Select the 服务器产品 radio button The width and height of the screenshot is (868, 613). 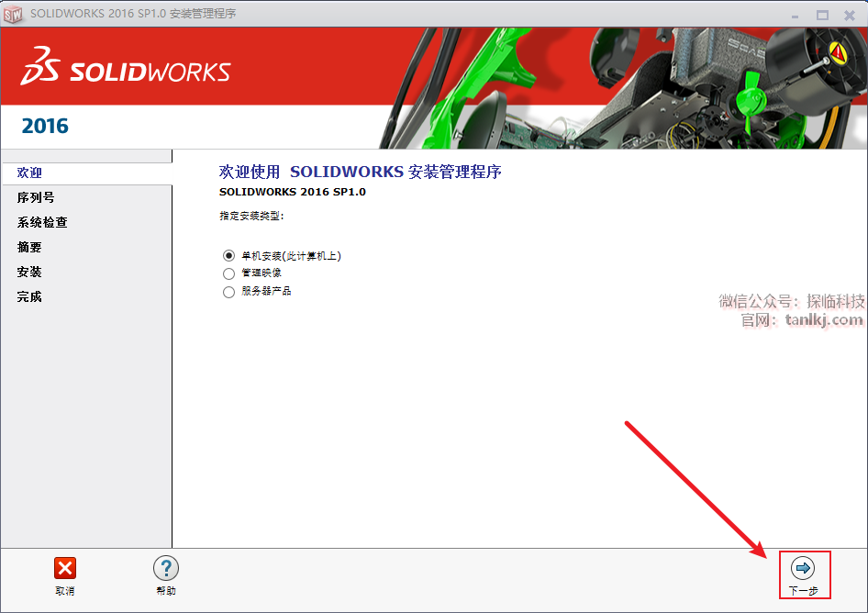pos(229,292)
